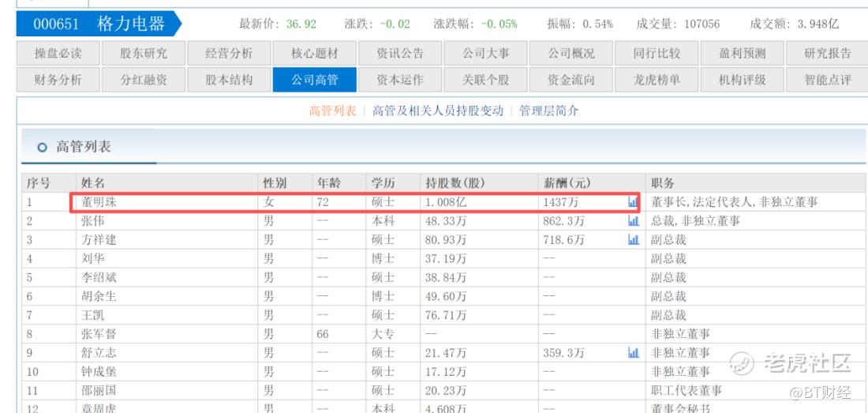Click 董事长,法定代表人,非独立董事 position text
Image resolution: width=868 pixels, height=413 pixels.
[734, 202]
